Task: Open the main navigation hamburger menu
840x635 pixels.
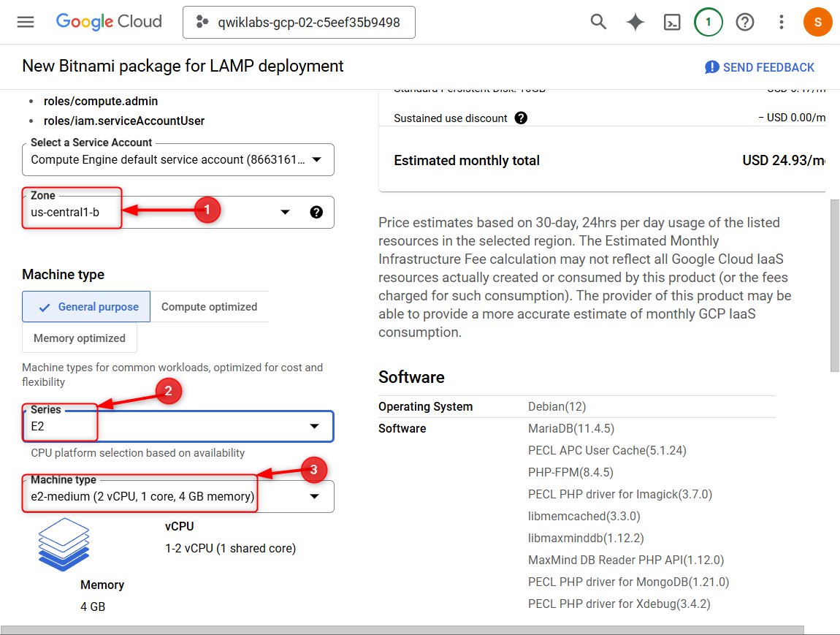Action: click(25, 22)
